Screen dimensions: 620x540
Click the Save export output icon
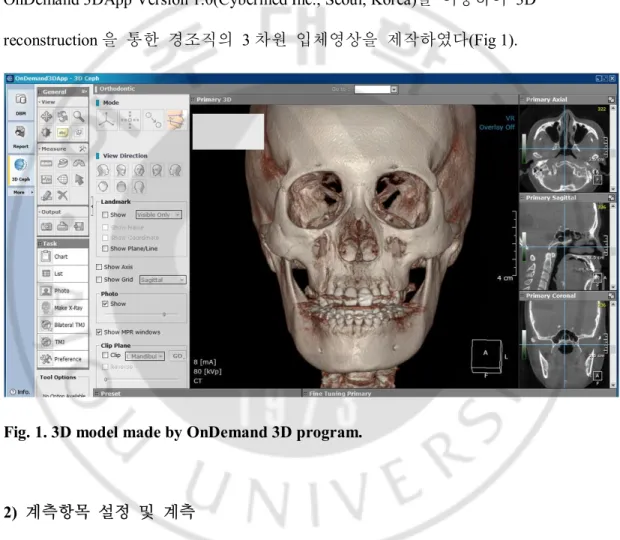(x=79, y=227)
